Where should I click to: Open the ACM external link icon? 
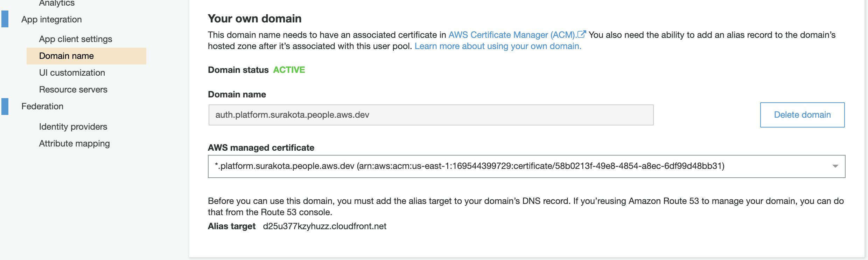(x=581, y=34)
